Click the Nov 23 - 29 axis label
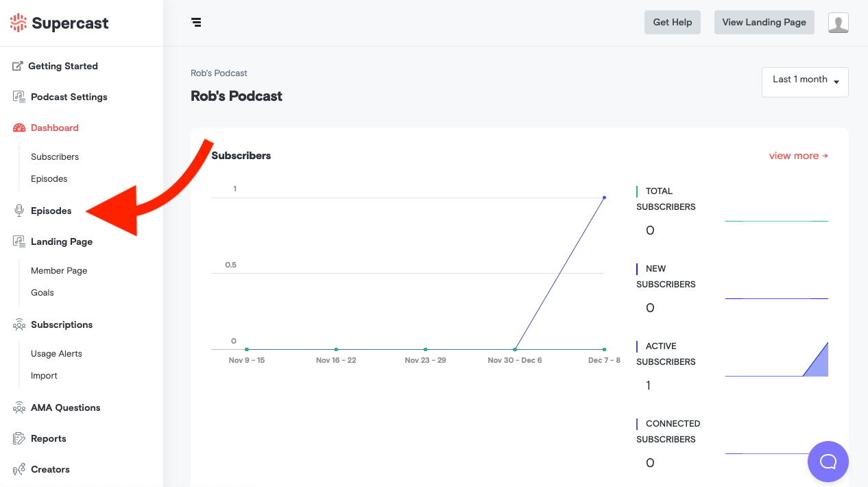The image size is (868, 487). (425, 360)
